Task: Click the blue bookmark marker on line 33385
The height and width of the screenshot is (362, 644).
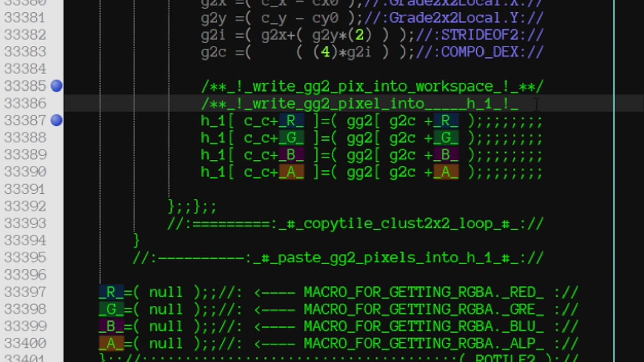Action: pos(57,86)
